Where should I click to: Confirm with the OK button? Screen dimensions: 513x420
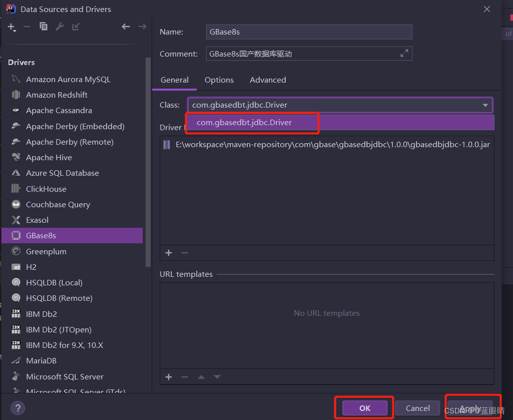365,408
